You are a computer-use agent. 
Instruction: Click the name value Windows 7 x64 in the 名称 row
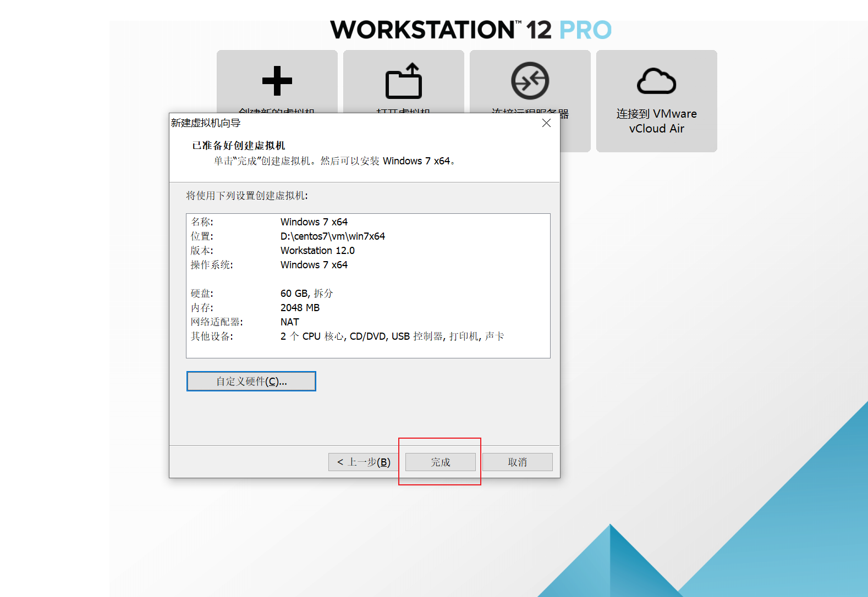314,222
